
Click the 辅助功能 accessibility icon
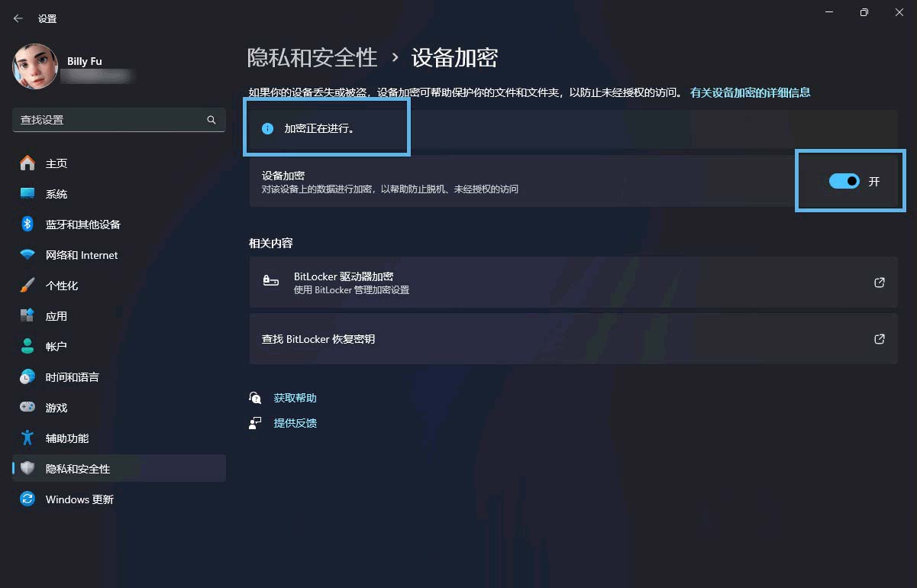tap(27, 438)
